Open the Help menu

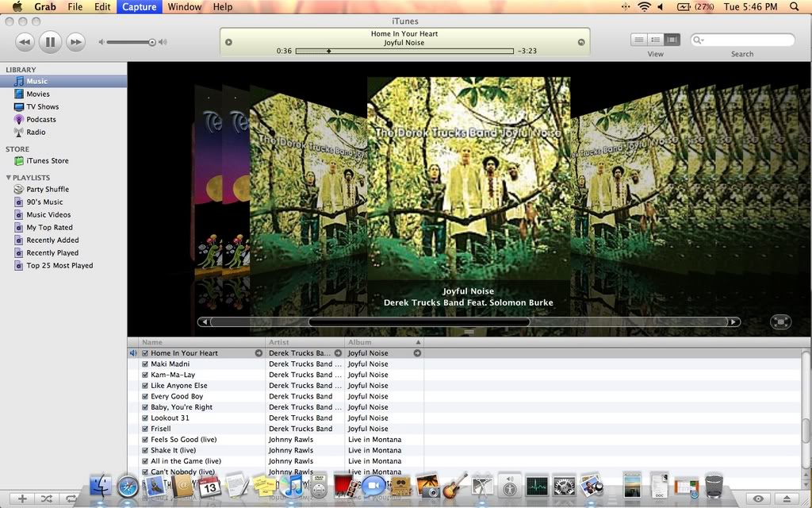click(x=223, y=6)
